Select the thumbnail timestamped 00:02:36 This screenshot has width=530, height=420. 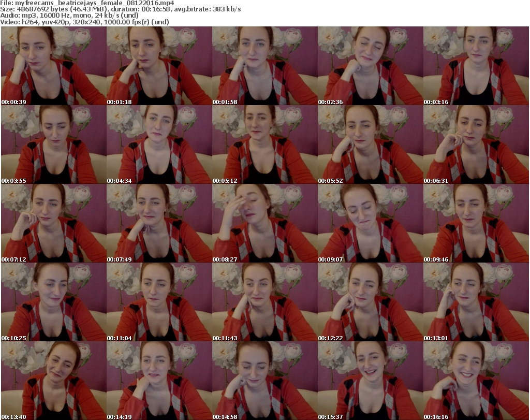pyautogui.click(x=370, y=66)
